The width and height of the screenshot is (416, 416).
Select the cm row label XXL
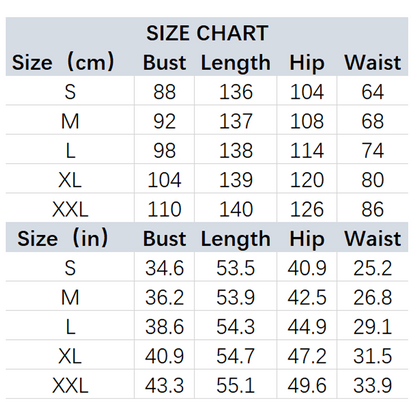tap(70, 209)
